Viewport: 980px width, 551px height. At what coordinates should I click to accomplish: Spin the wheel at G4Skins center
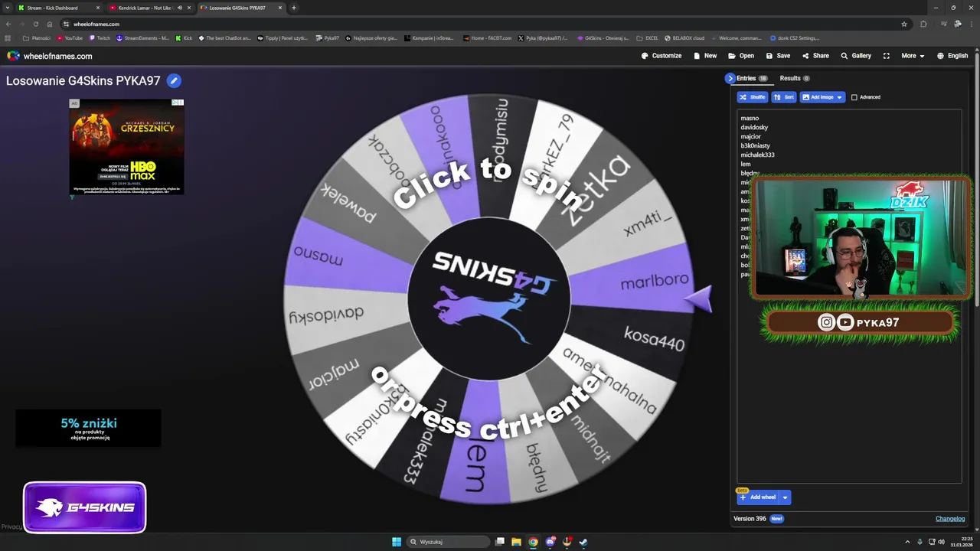(489, 298)
